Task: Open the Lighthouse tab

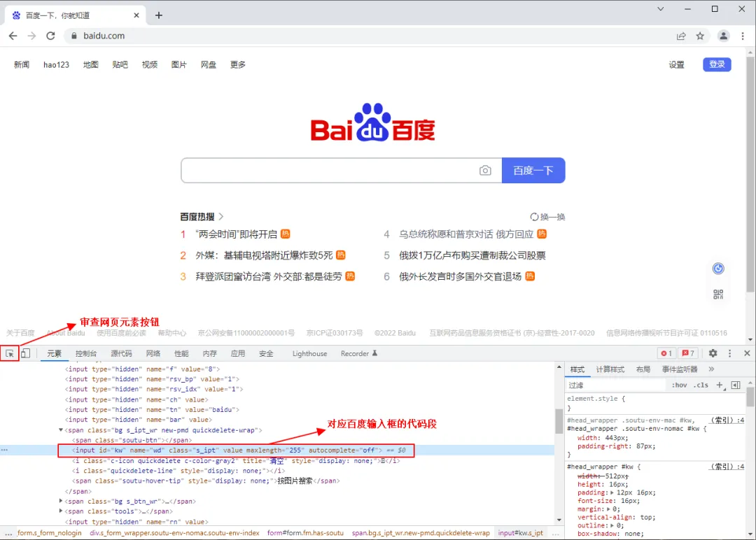Action: point(309,353)
